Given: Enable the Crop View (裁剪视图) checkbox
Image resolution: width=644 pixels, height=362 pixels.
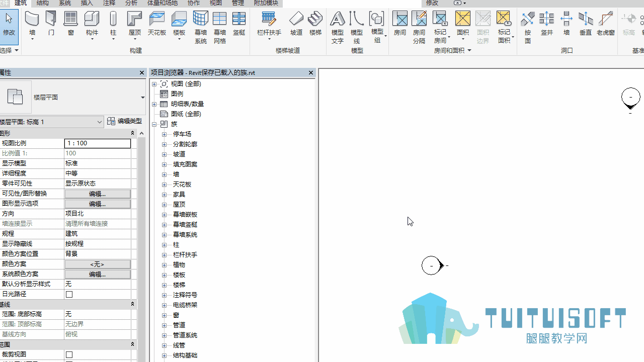Looking at the screenshot, I should tap(69, 354).
